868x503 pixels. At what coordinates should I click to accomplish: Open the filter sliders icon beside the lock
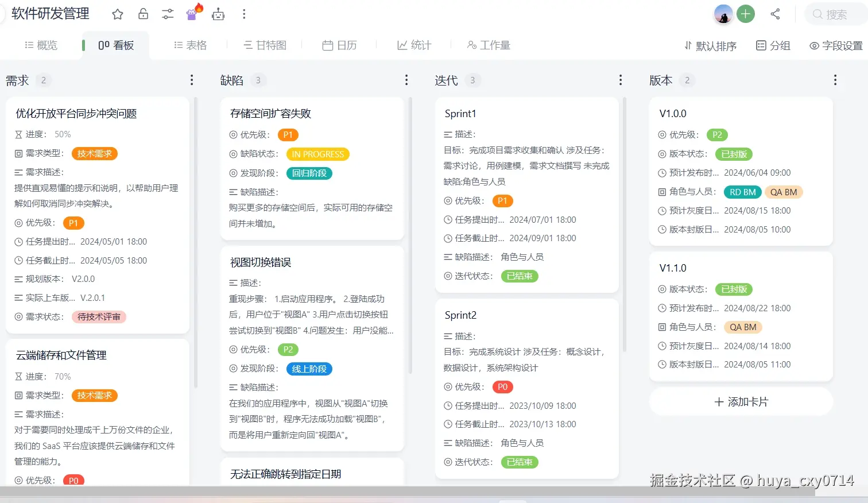167,14
